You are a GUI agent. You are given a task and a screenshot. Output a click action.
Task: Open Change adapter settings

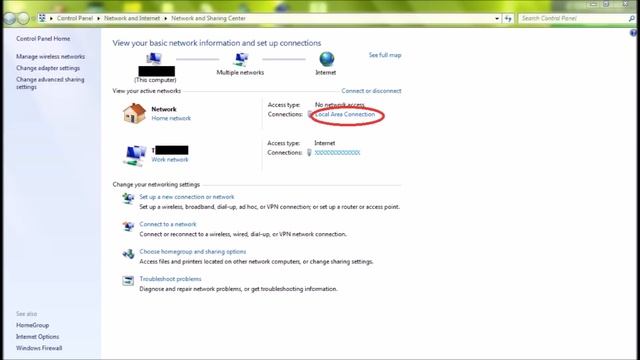[x=48, y=68]
